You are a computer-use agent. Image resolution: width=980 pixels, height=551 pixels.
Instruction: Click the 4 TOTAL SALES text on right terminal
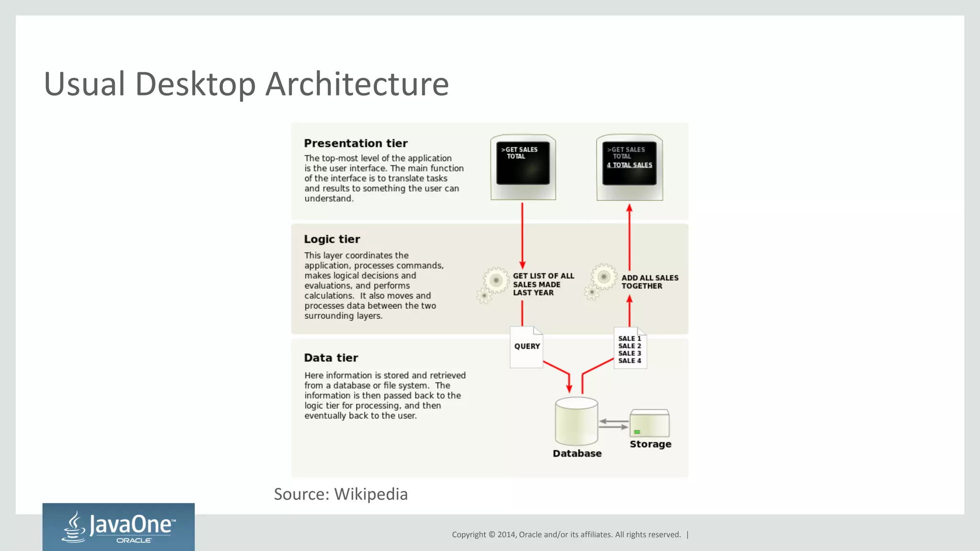(x=630, y=165)
